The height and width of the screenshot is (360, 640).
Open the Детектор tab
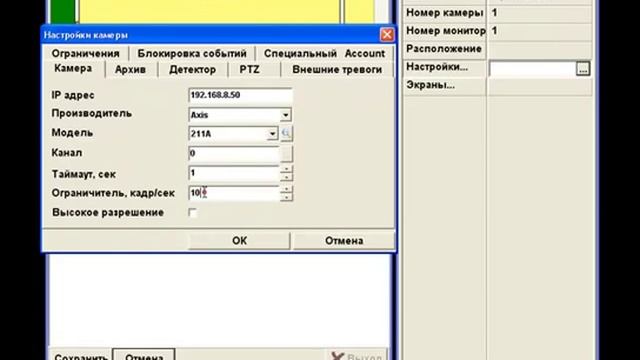tap(192, 69)
